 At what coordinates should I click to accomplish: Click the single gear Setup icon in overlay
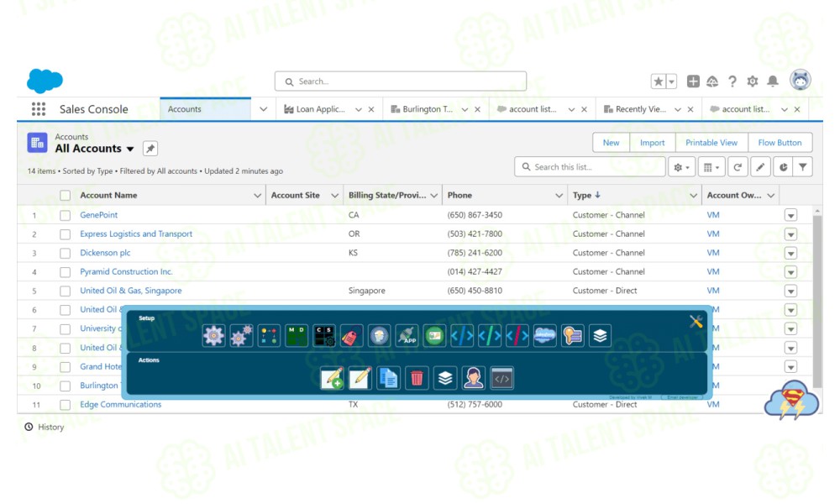point(213,336)
